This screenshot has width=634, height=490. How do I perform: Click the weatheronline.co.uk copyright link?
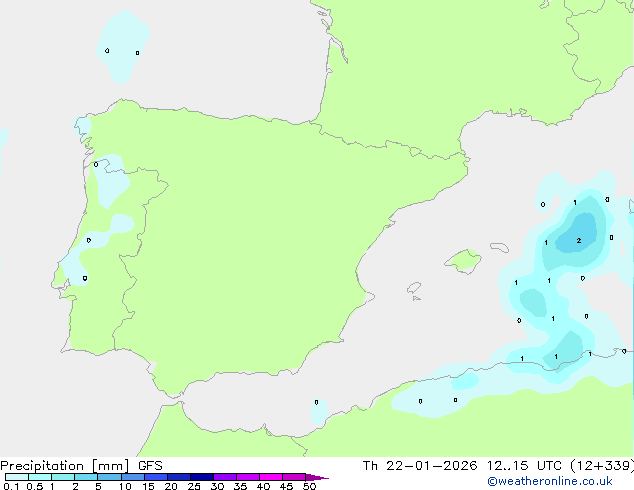[x=550, y=481]
